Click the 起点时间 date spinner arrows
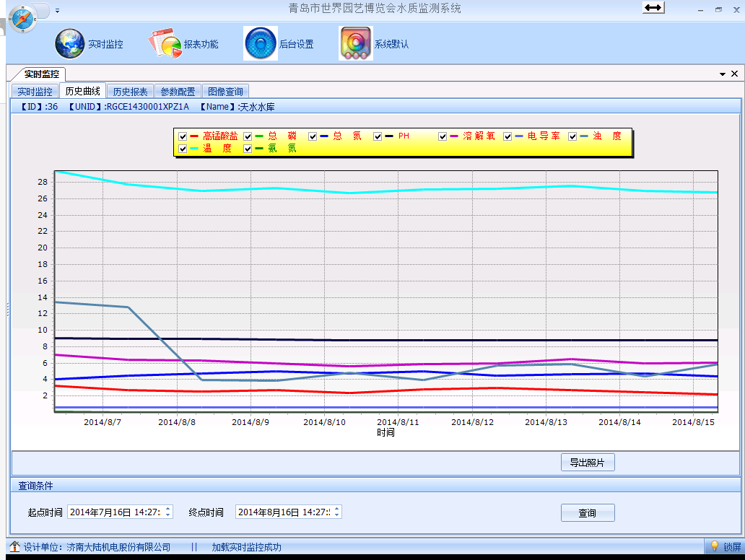 pyautogui.click(x=168, y=512)
